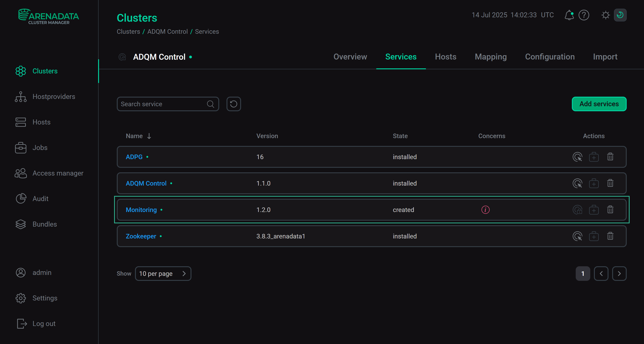Run an action on the ADPG service
Viewport: 644px width, 344px height.
577,157
